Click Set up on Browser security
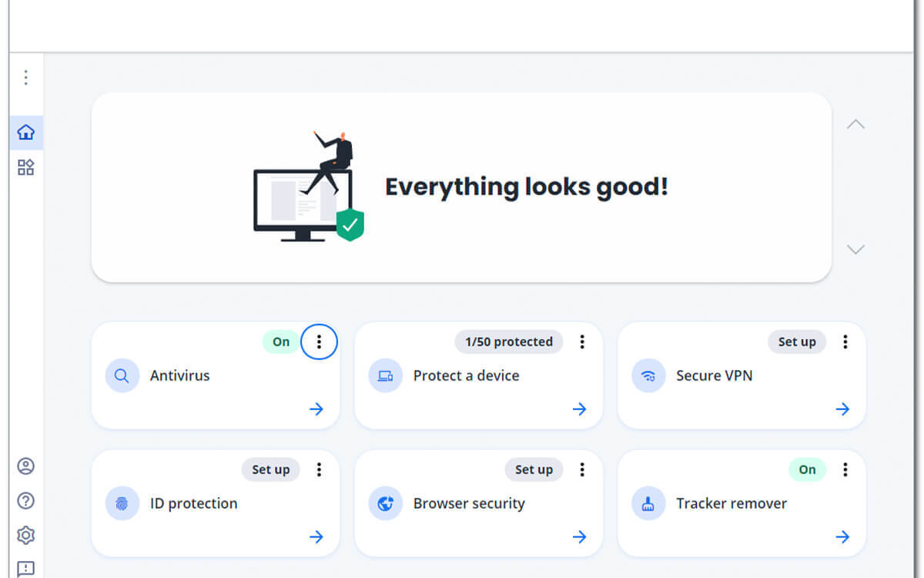924x578 pixels. [534, 469]
